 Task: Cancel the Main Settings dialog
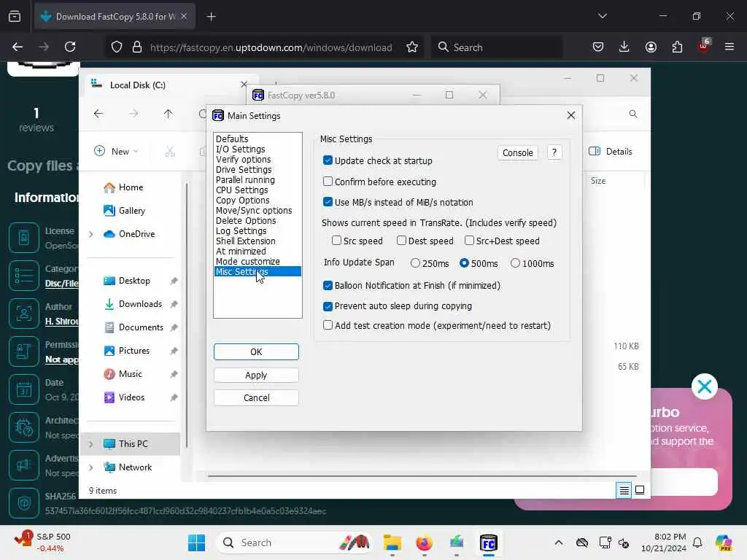click(256, 397)
